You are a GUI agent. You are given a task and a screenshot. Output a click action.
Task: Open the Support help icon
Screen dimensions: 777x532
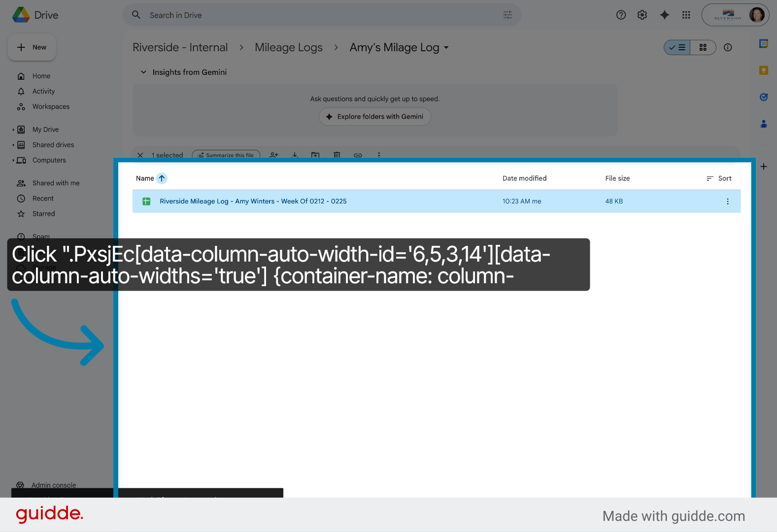tap(621, 15)
